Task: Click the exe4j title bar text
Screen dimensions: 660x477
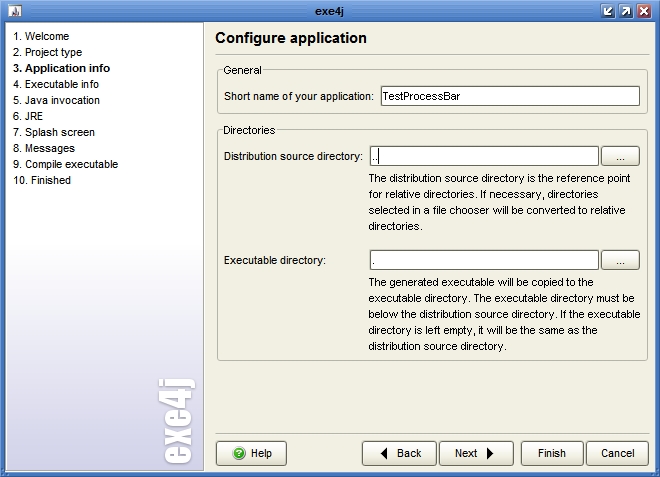Action: click(329, 11)
